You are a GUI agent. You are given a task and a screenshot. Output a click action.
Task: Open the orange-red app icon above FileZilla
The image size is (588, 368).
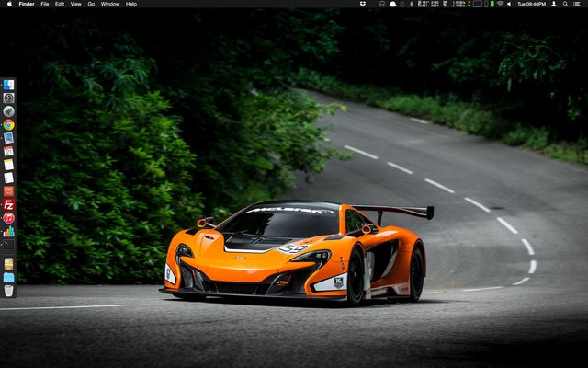click(x=8, y=191)
